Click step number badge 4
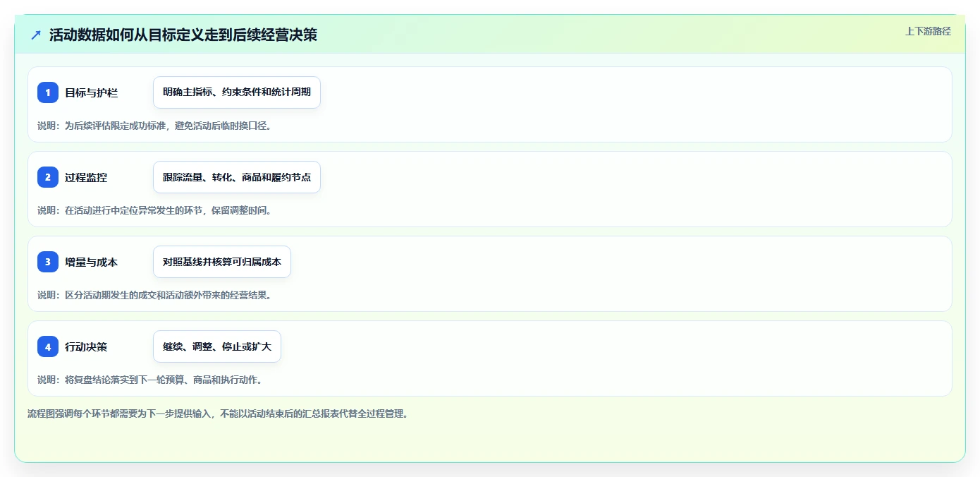Screen dimensions: 980x477 (x=48, y=346)
